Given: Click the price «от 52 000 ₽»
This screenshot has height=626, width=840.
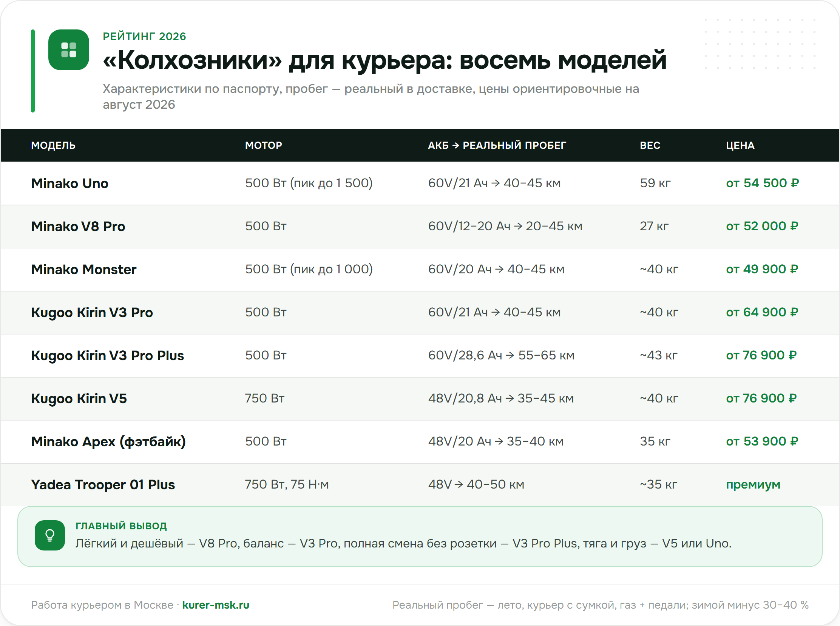Looking at the screenshot, I should click(x=762, y=226).
